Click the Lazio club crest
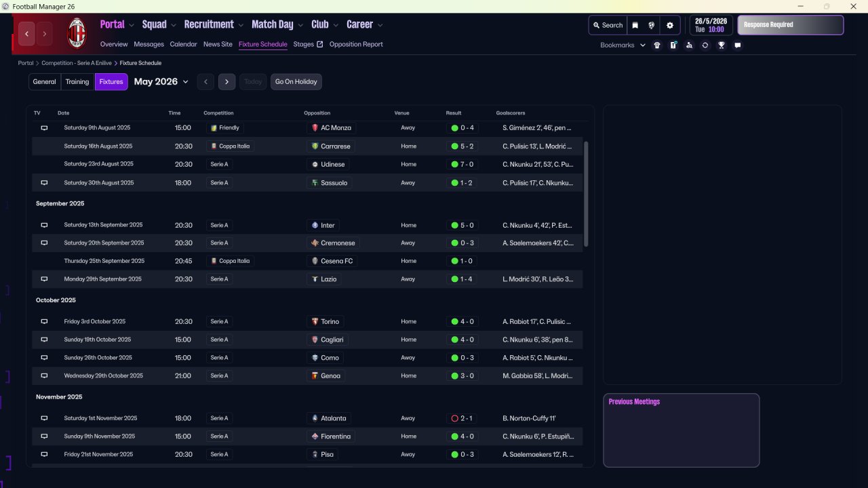 [x=315, y=279]
